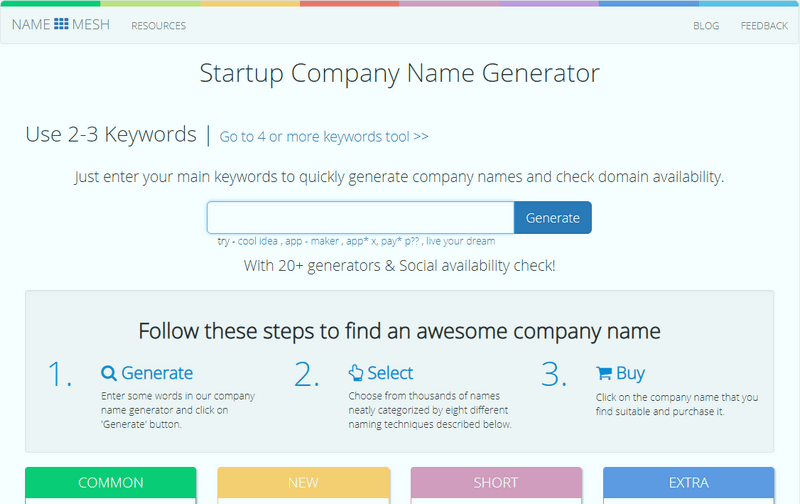
Task: Click the magnifier icon beside Generate step
Action: 109,373
